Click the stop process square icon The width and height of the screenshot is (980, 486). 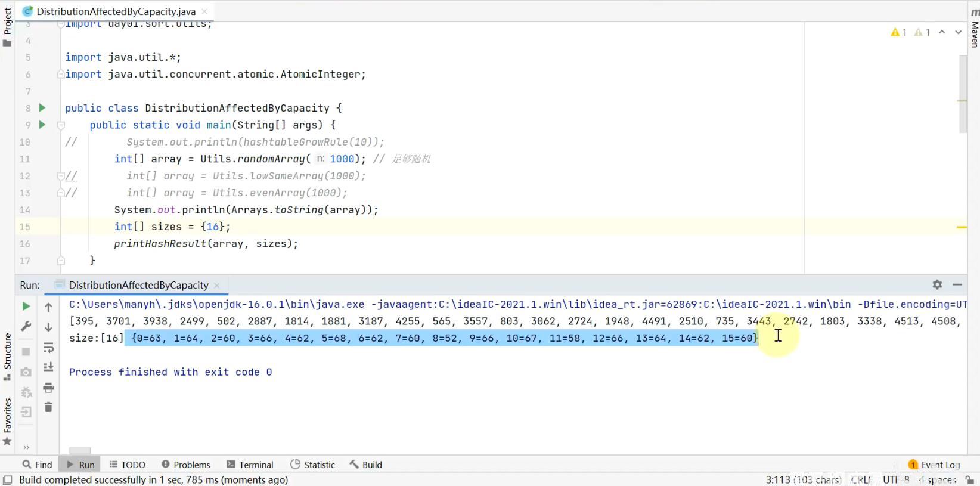point(26,352)
